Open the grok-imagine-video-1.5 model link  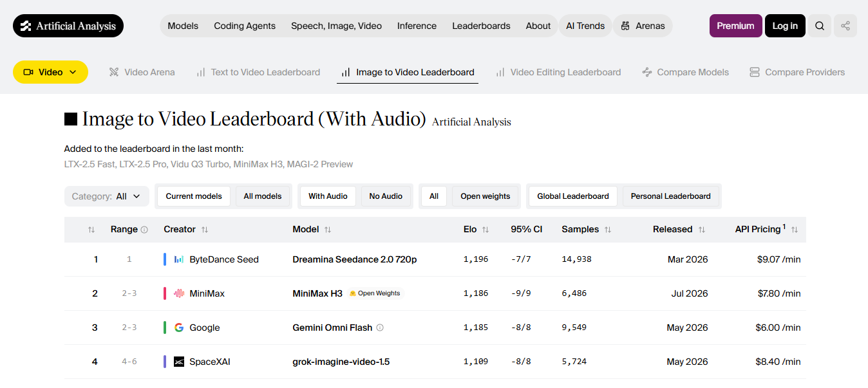coord(341,362)
